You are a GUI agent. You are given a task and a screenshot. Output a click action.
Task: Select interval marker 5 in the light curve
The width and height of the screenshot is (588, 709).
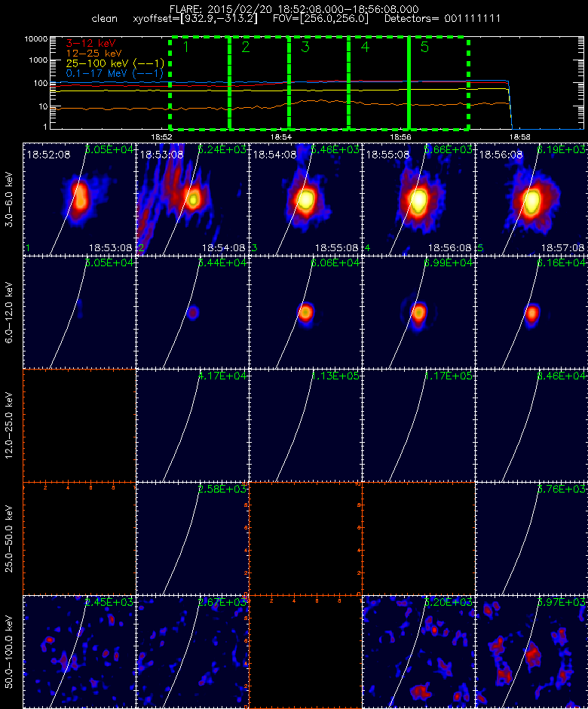[424, 47]
